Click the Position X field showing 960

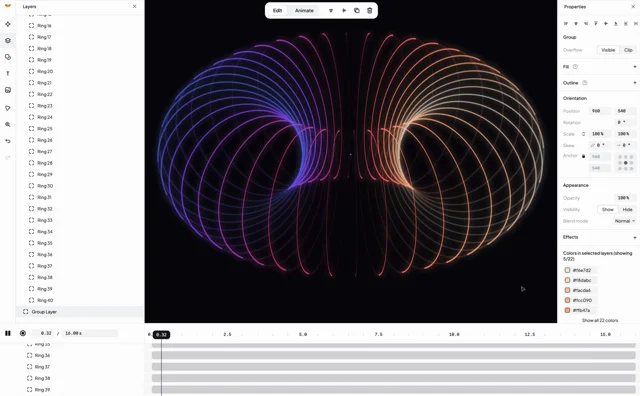coord(600,111)
